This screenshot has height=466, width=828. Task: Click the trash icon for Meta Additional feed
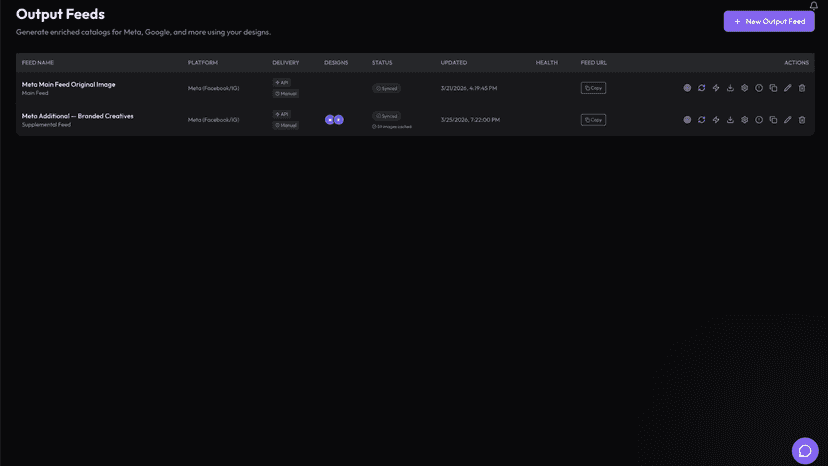(x=802, y=120)
